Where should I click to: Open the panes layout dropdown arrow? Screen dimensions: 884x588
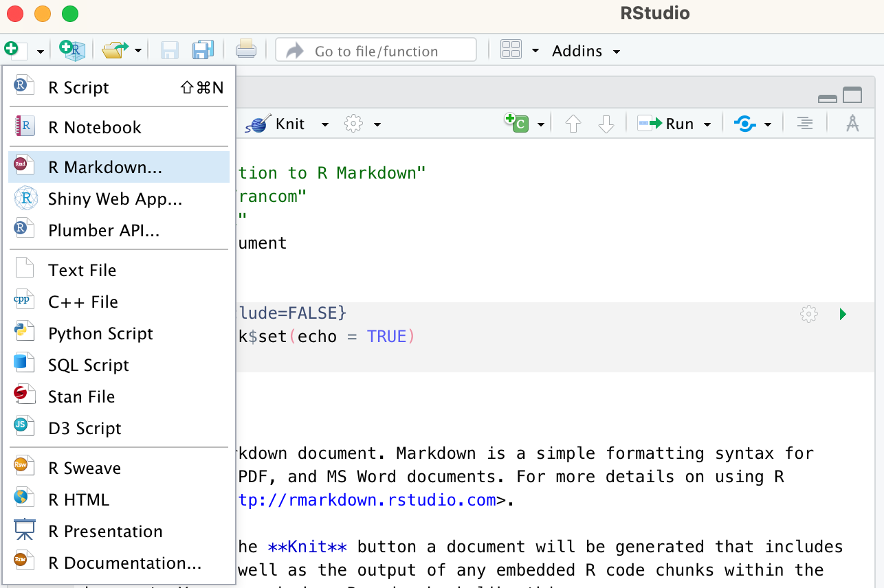coord(535,52)
